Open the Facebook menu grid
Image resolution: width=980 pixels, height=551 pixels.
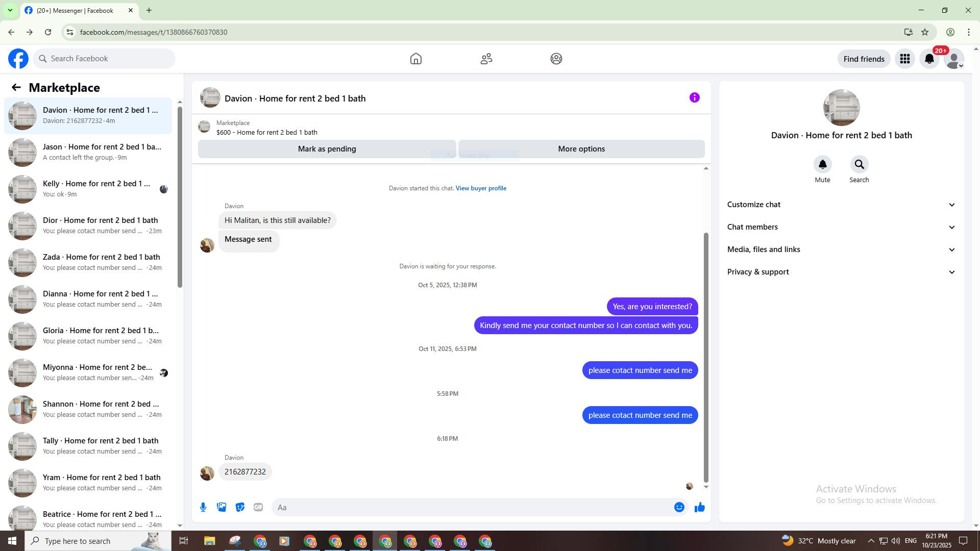click(x=905, y=59)
